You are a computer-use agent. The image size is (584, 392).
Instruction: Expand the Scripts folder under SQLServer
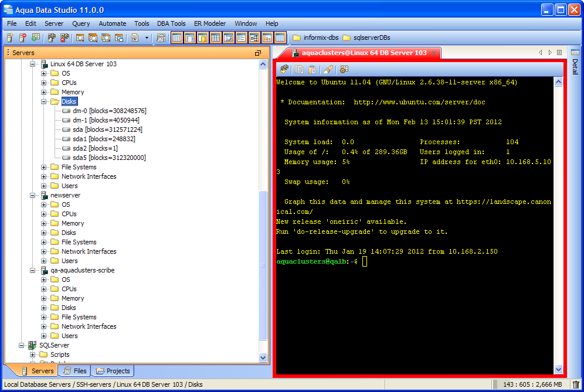coord(33,354)
